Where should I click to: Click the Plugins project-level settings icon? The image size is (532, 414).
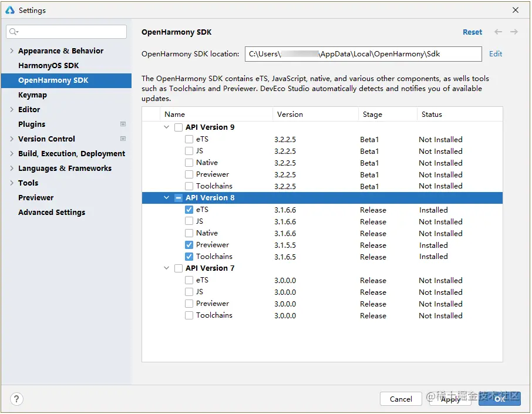coord(123,124)
